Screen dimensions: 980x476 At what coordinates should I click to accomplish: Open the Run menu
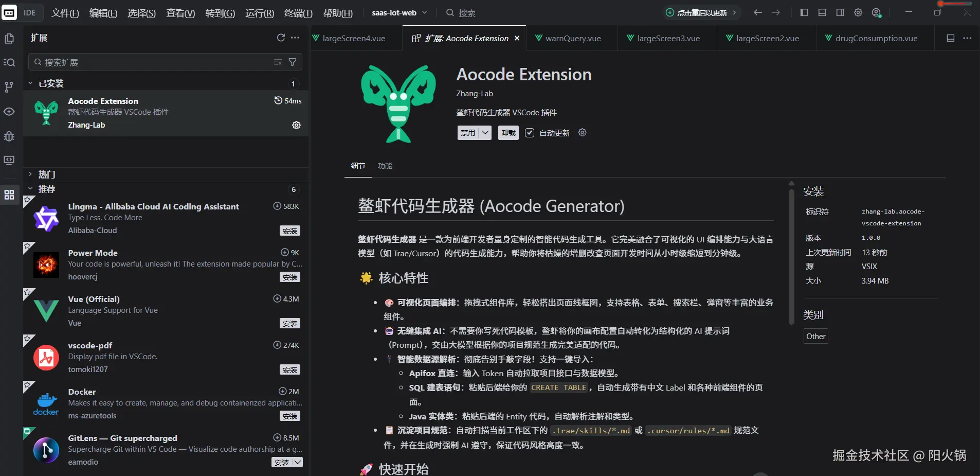pos(260,13)
